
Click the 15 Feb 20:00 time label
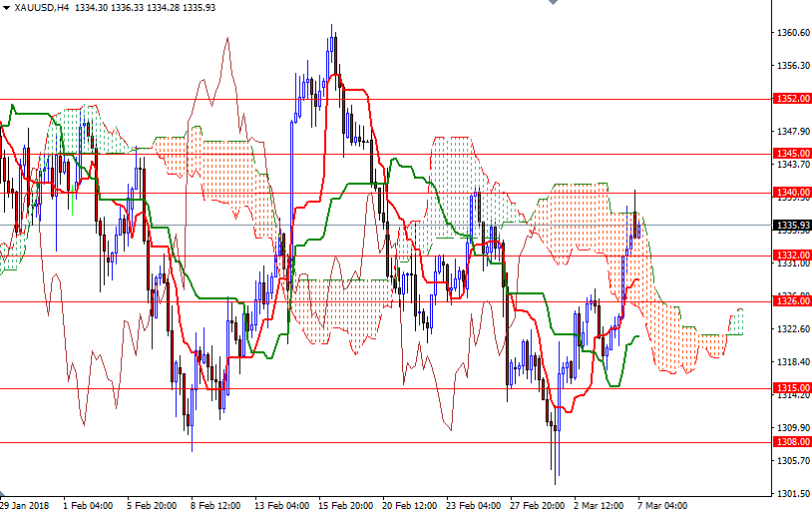[345, 505]
